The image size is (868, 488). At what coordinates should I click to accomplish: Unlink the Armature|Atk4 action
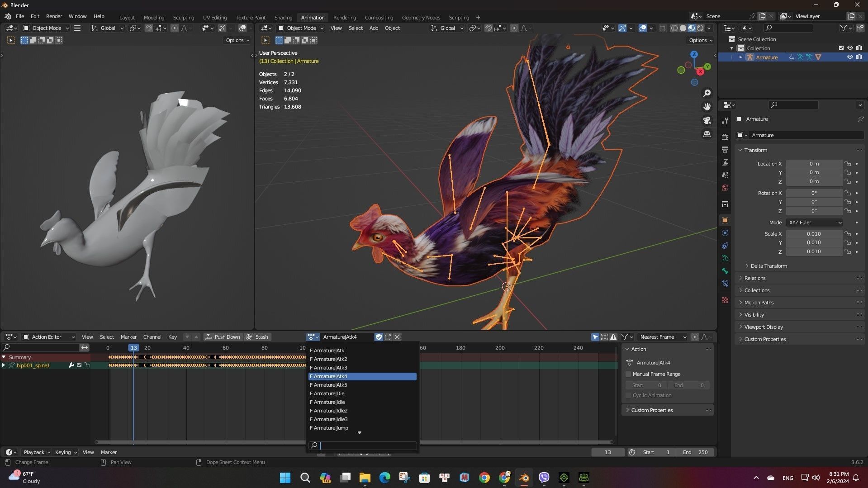click(397, 337)
